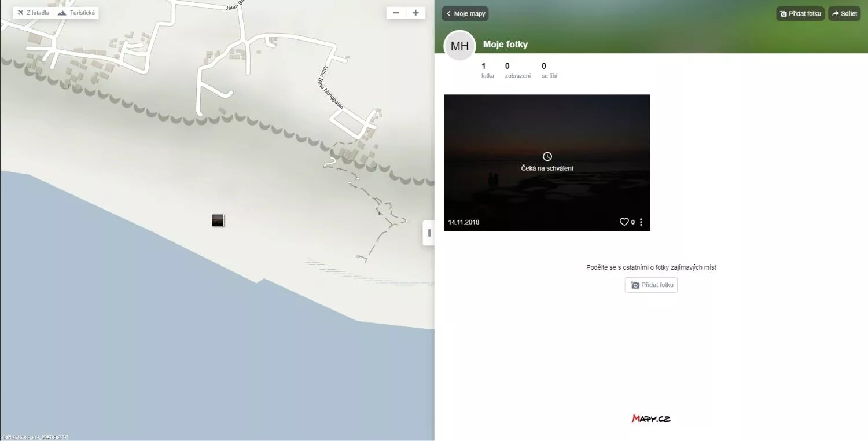Click the Mapy.cz logo
The height and width of the screenshot is (441, 868).
[651, 418]
